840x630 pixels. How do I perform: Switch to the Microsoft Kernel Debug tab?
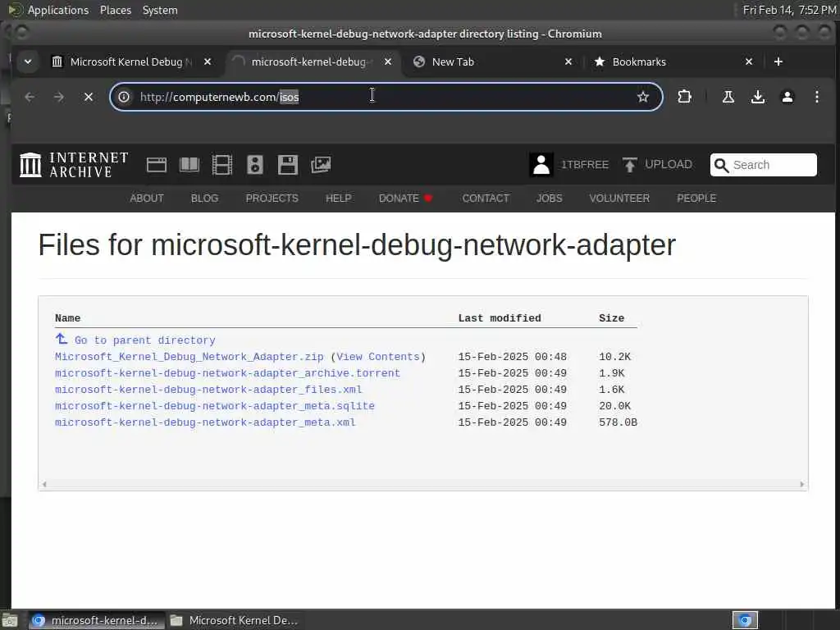point(131,62)
